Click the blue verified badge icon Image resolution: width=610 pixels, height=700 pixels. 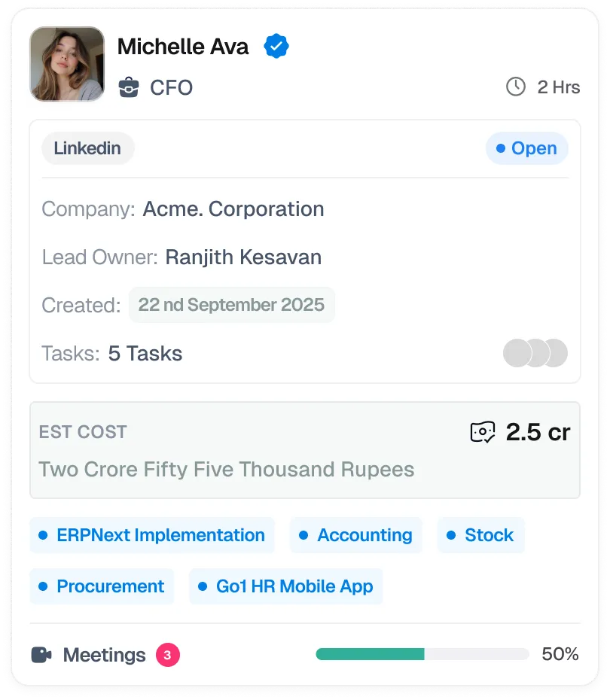(x=276, y=47)
